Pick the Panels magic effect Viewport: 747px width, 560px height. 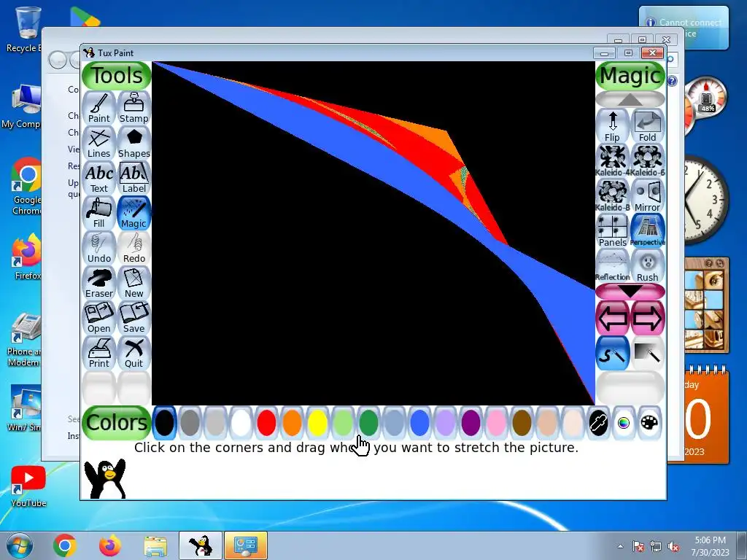click(613, 230)
